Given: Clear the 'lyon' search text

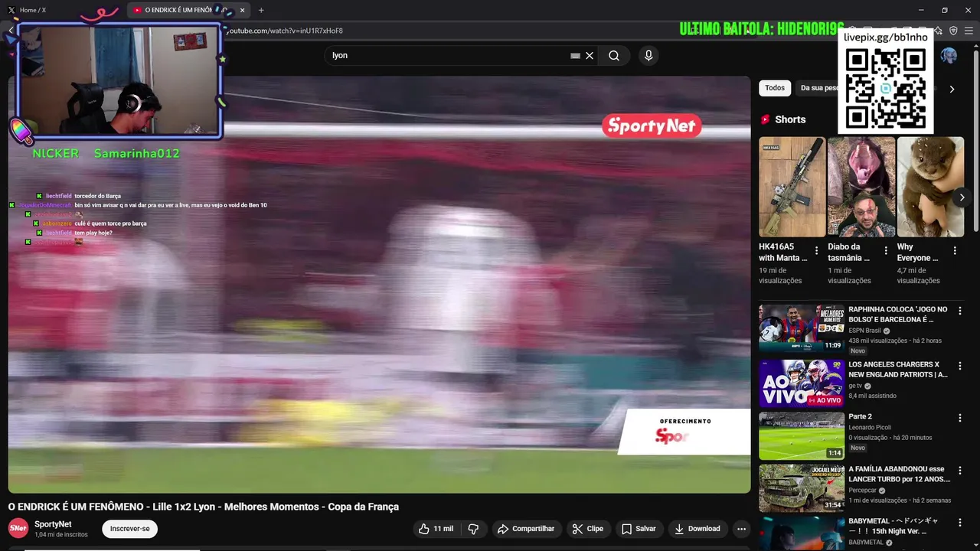Looking at the screenshot, I should [590, 55].
